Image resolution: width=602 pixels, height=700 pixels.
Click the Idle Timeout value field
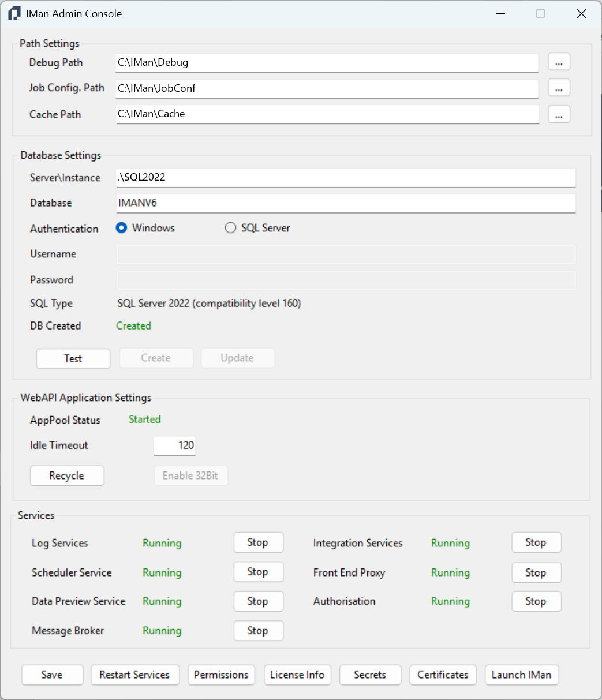click(x=175, y=446)
